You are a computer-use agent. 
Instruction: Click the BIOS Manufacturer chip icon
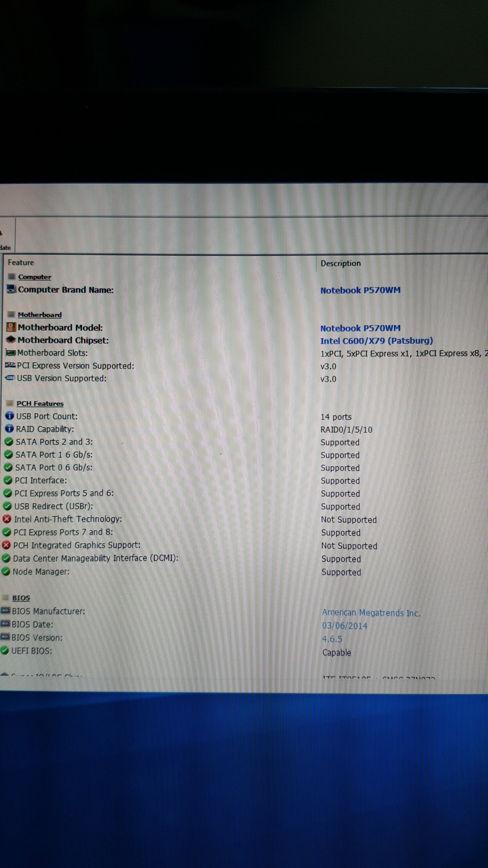pyautogui.click(x=5, y=611)
